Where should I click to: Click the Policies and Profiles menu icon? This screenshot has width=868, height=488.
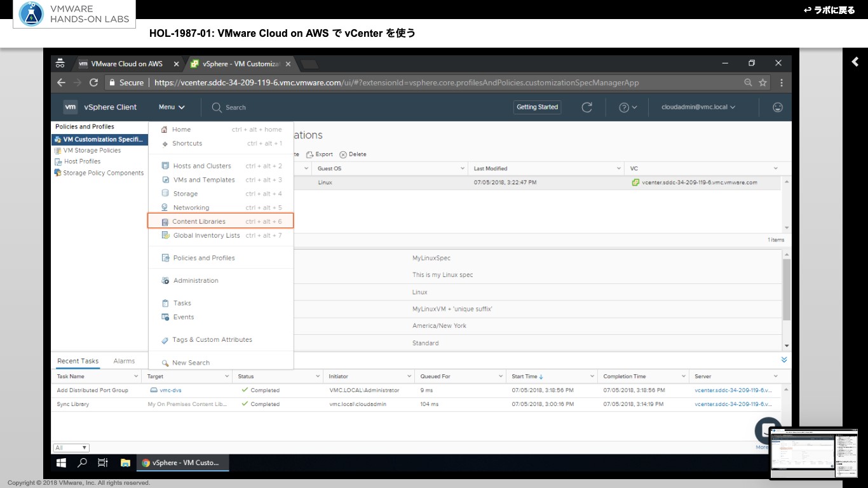point(165,258)
